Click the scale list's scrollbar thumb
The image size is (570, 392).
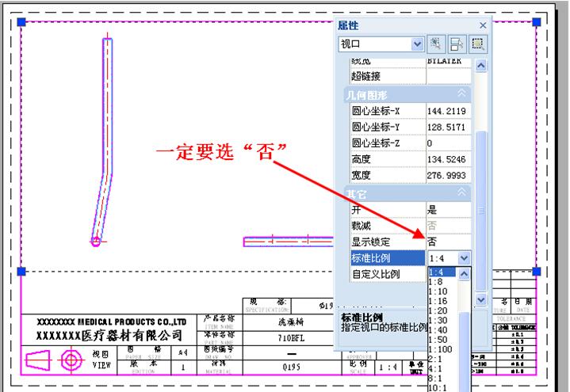(x=465, y=352)
